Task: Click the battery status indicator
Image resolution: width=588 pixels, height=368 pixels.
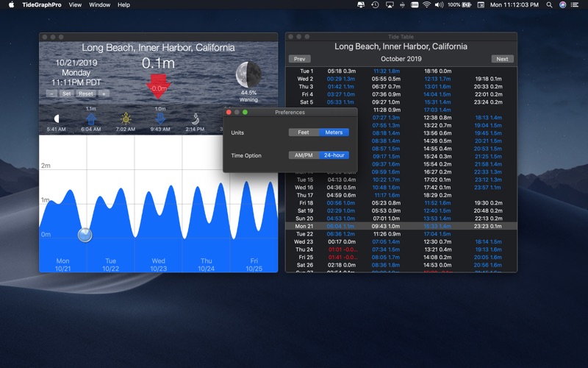Action: point(459,5)
